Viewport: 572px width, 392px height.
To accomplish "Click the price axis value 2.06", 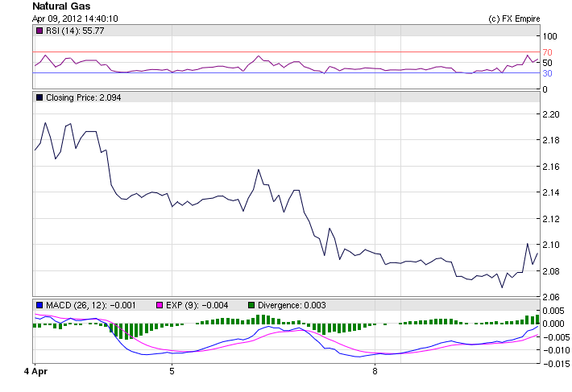I will pyautogui.click(x=551, y=297).
